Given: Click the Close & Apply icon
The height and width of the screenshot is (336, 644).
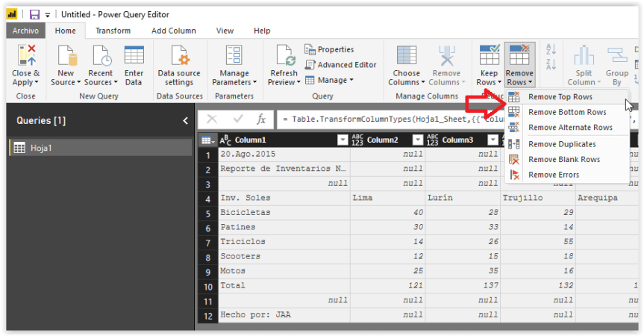Looking at the screenshot, I should pyautogui.click(x=26, y=56).
